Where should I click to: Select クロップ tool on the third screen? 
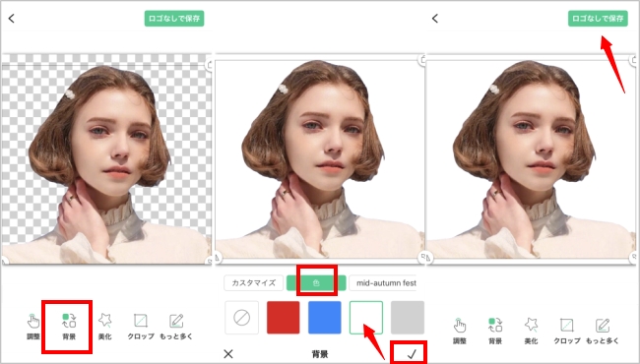coord(566,331)
